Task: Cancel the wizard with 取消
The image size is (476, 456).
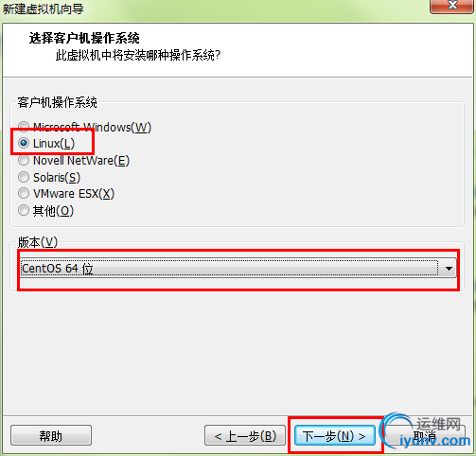Action: (425, 435)
